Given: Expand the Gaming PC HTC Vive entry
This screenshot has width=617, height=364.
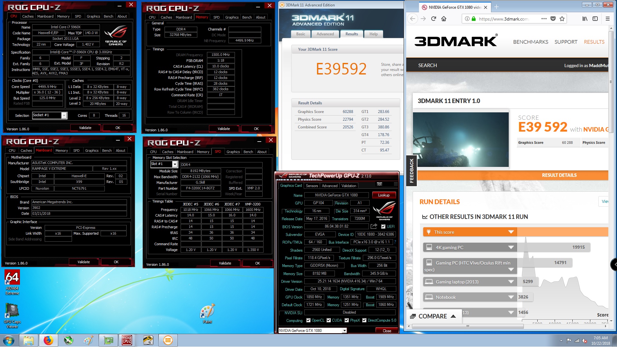Looking at the screenshot, I should 511,270.
